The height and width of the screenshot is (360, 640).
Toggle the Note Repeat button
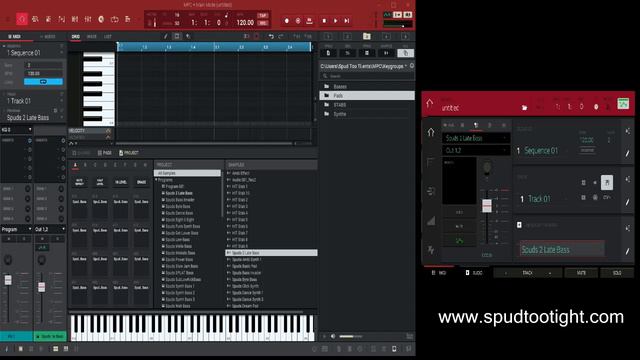pyautogui.click(x=80, y=182)
